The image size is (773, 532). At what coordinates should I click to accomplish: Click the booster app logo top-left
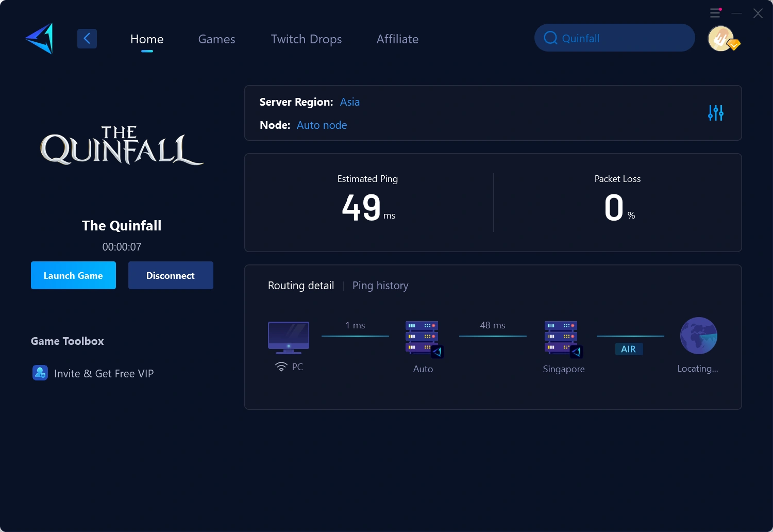point(39,38)
